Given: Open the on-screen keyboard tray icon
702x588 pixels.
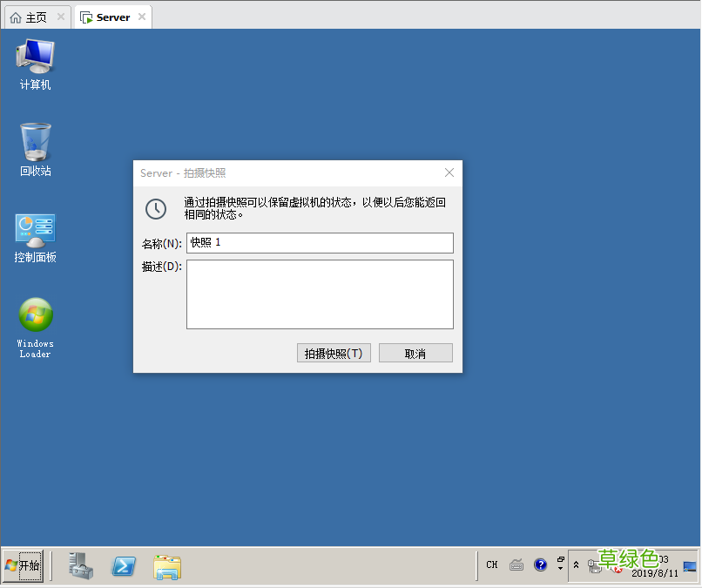Looking at the screenshot, I should coord(517,564).
